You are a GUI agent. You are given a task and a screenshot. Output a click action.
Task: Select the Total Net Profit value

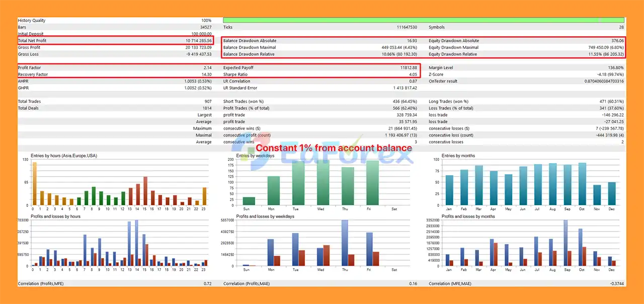(x=198, y=41)
